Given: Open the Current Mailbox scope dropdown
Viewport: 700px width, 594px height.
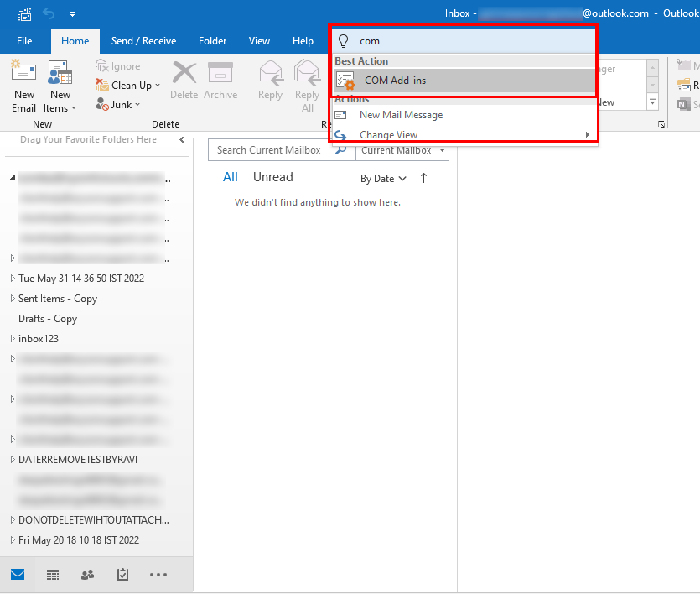Looking at the screenshot, I should coord(402,150).
